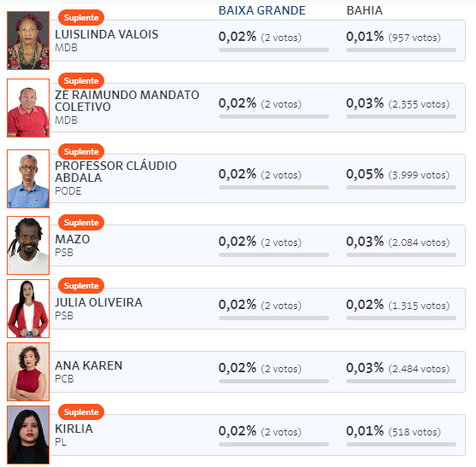Click the BAHIA column header

(x=365, y=10)
